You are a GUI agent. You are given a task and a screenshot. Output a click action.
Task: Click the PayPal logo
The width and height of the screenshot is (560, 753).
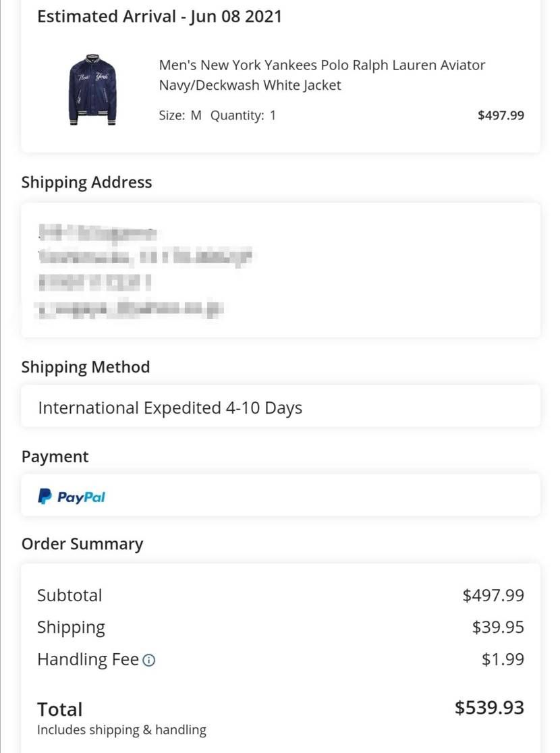click(x=72, y=497)
